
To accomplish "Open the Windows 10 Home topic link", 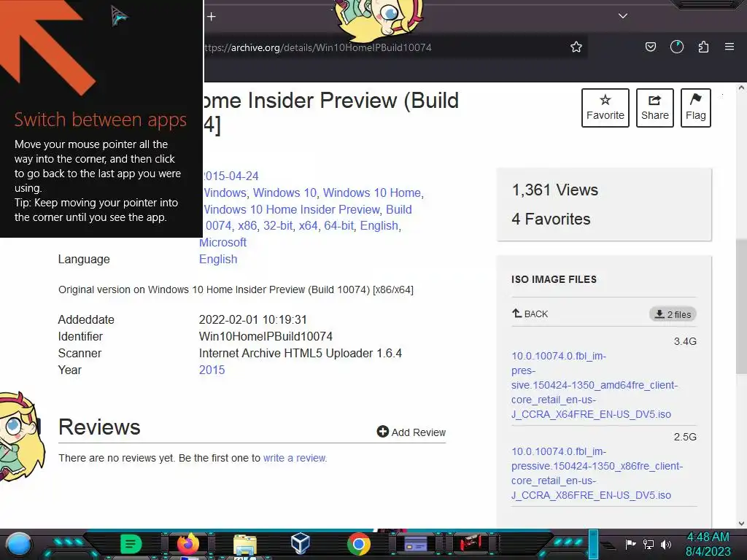I will [372, 192].
